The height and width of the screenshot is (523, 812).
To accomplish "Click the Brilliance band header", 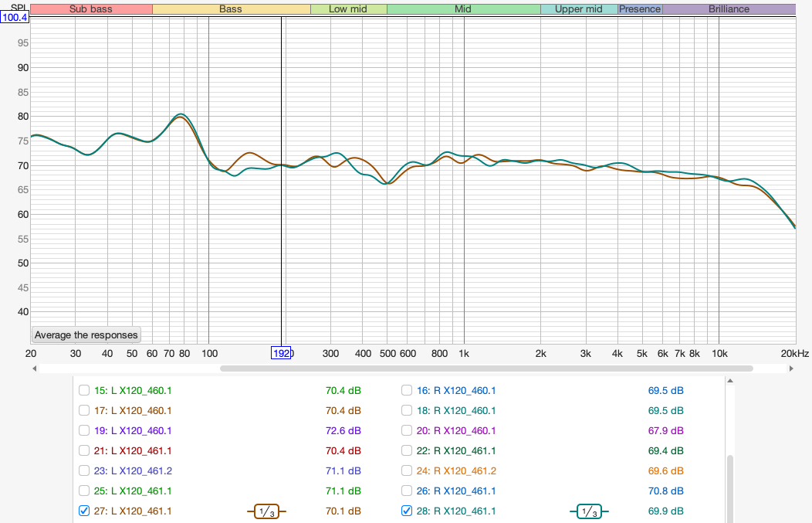I will pos(729,9).
